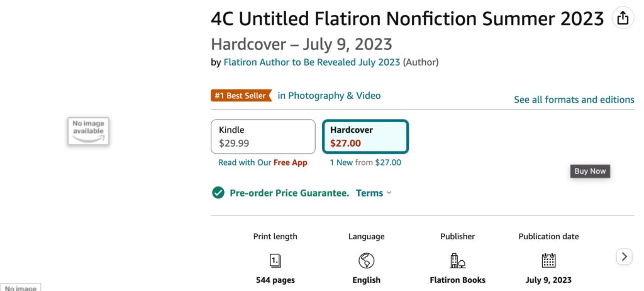
Task: Click the Flatiron author name link
Action: [x=312, y=62]
